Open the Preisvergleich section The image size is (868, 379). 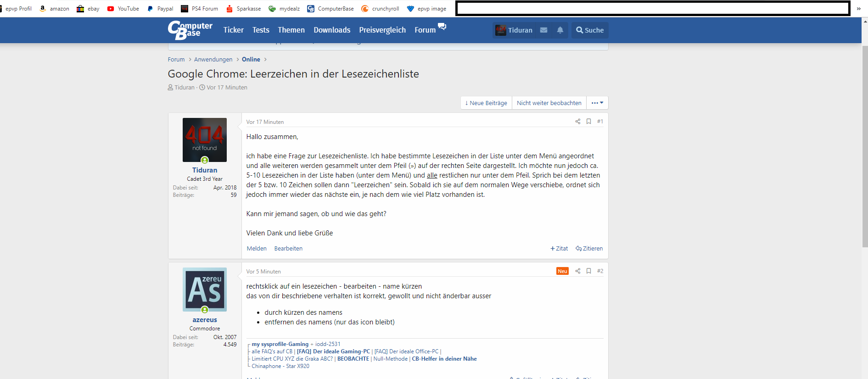click(382, 30)
